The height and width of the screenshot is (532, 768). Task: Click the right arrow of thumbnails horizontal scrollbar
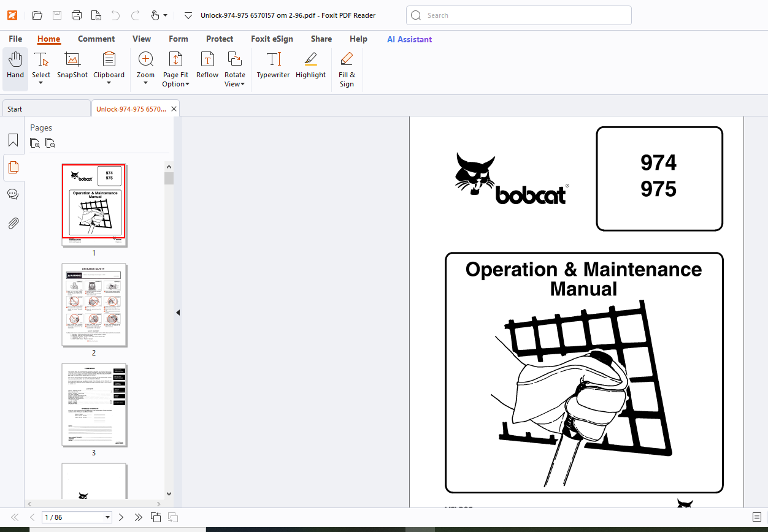(x=159, y=504)
